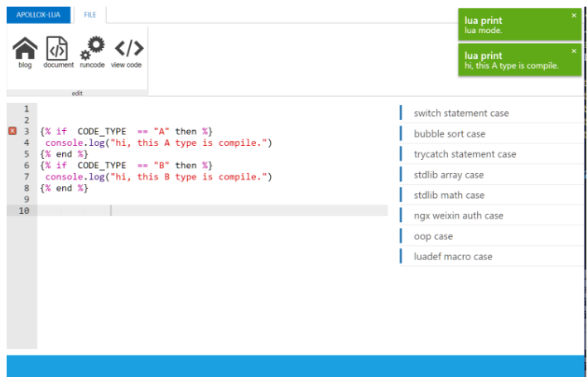Select the luadef macro case example
Image resolution: width=588 pixels, height=377 pixels.
(x=453, y=257)
